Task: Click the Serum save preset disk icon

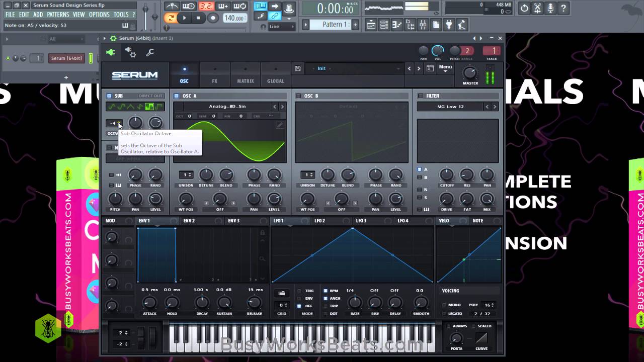Action: 298,68
